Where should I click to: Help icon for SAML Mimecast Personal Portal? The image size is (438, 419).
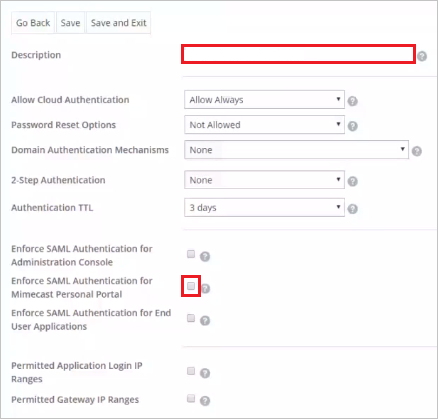206,288
